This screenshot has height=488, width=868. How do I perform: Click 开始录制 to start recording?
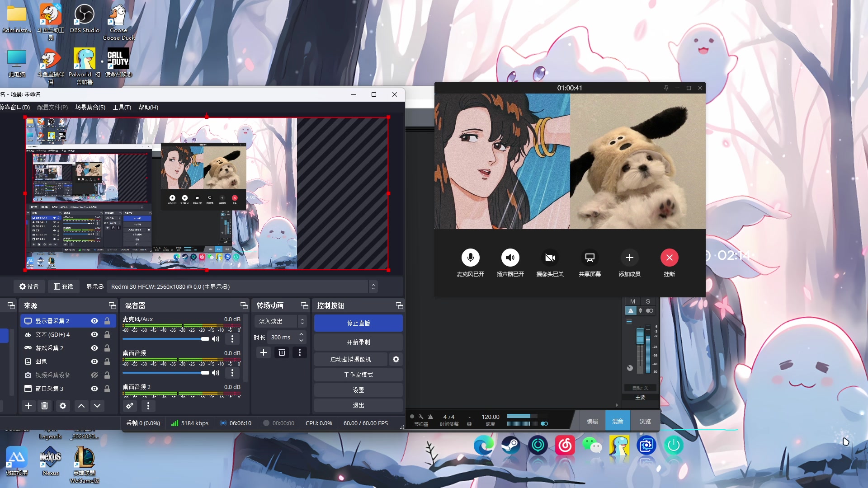(x=359, y=342)
